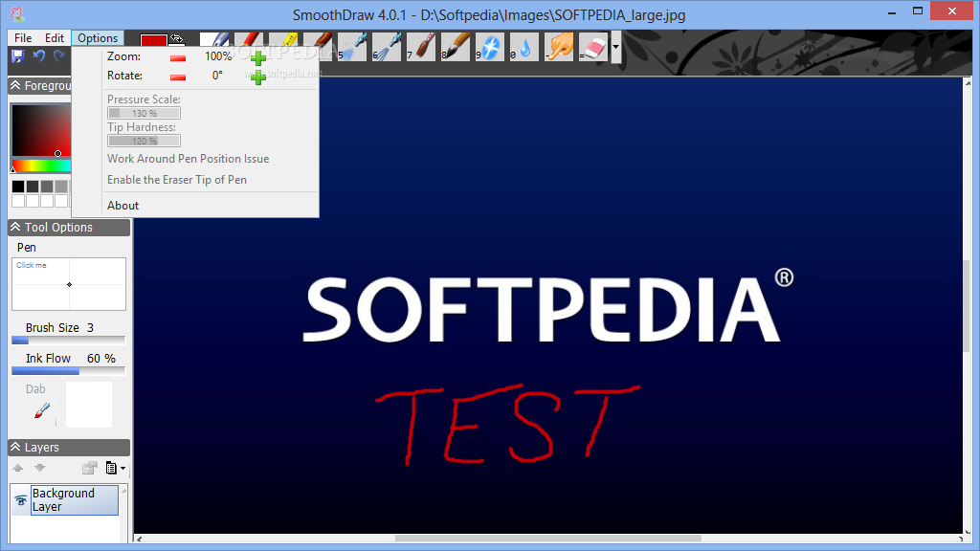
Task: Click the horizontal canvas scrollbar
Action: tap(548, 538)
